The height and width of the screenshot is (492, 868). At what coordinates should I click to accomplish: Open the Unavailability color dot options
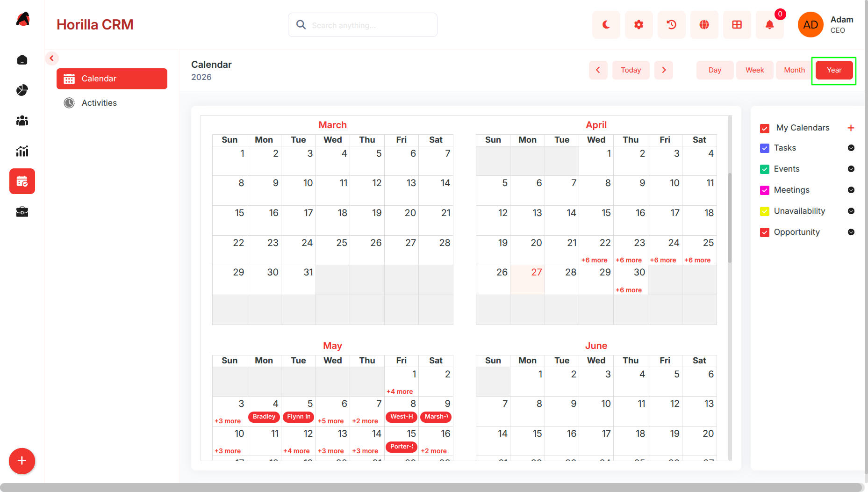coord(851,211)
